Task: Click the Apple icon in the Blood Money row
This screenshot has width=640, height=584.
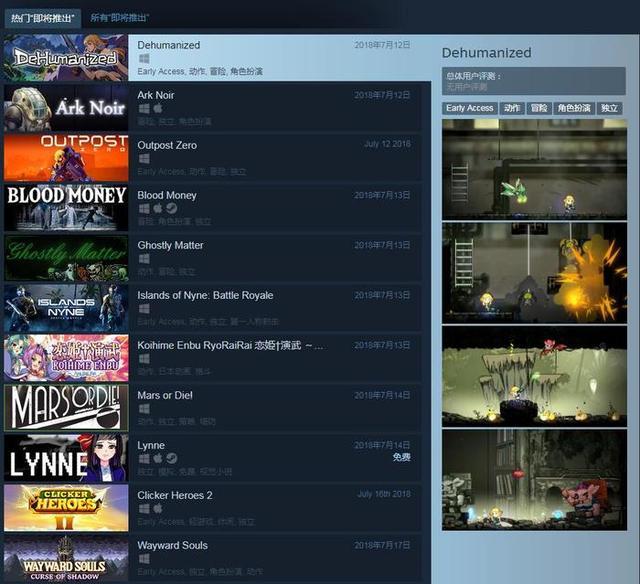Action: click(158, 209)
